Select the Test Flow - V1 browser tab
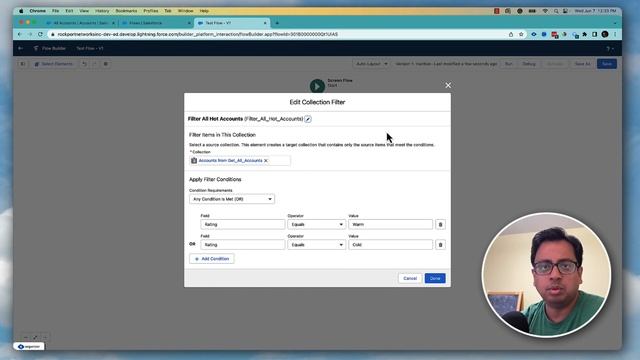The height and width of the screenshot is (360, 640). click(x=231, y=23)
